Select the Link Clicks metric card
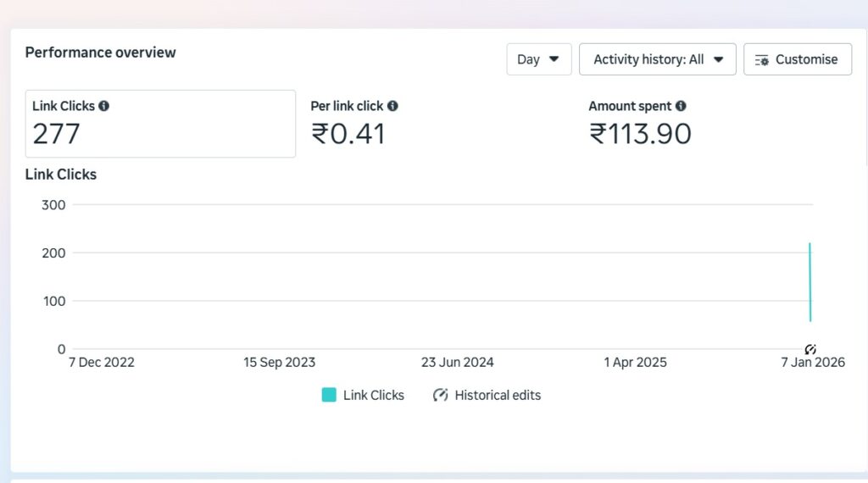This screenshot has width=868, height=483. [x=160, y=124]
